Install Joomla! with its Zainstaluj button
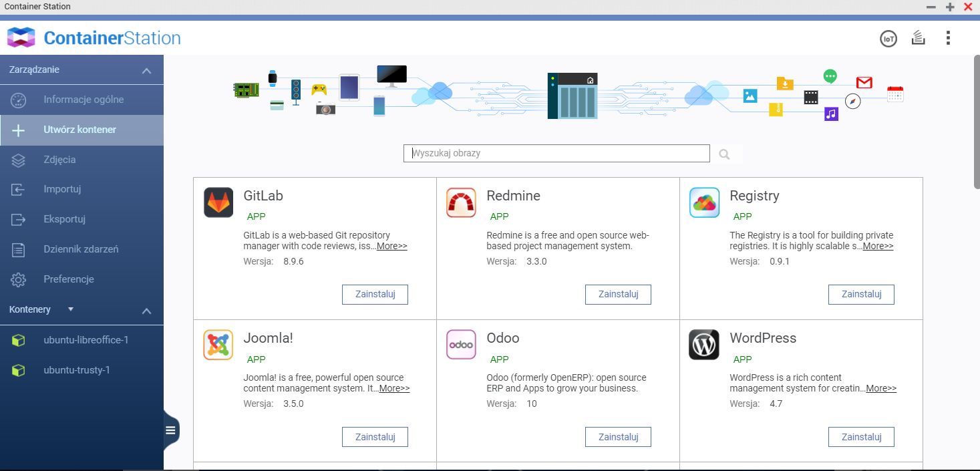980x471 pixels. tap(375, 437)
